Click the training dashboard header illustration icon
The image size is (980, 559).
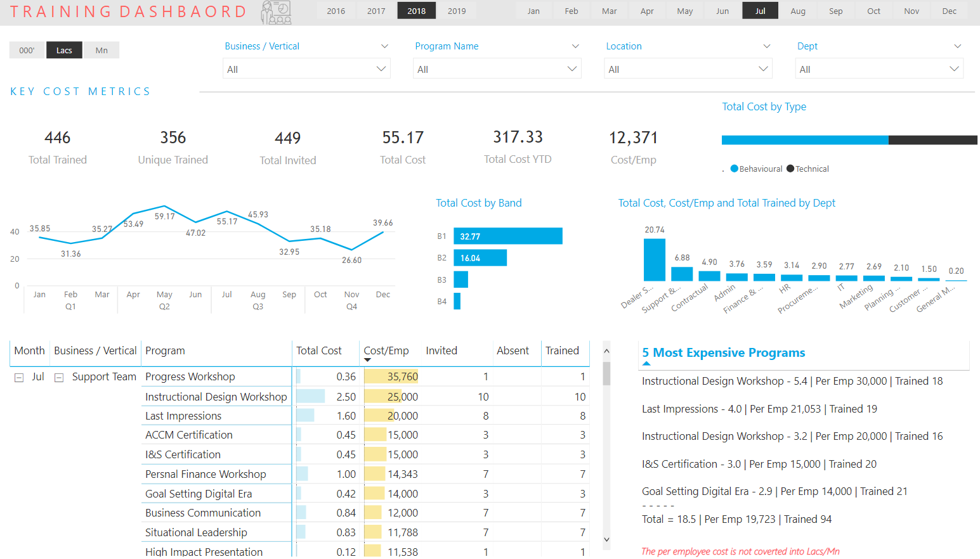[277, 12]
